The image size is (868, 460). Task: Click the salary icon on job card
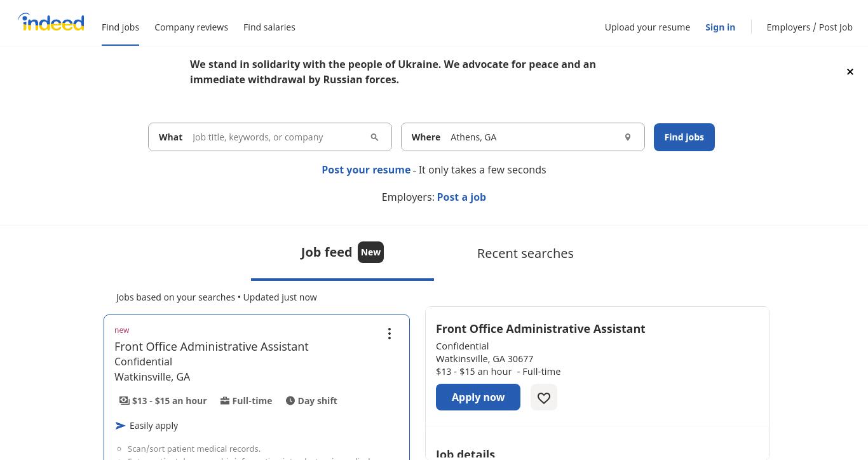click(x=125, y=400)
